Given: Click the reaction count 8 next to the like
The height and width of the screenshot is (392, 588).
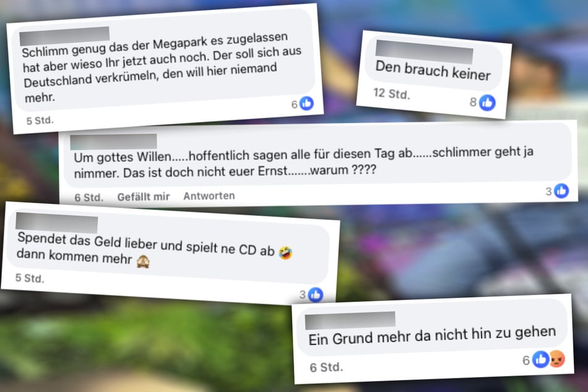Looking at the screenshot, I should (473, 101).
